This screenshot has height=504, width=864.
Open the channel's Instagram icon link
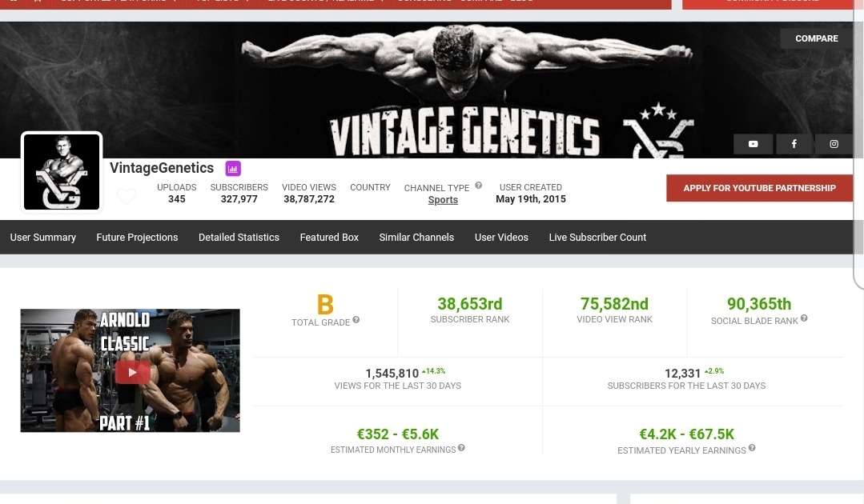coord(834,144)
